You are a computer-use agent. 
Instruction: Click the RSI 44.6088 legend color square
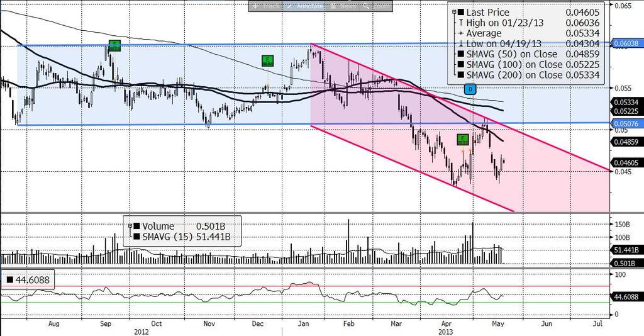point(10,280)
